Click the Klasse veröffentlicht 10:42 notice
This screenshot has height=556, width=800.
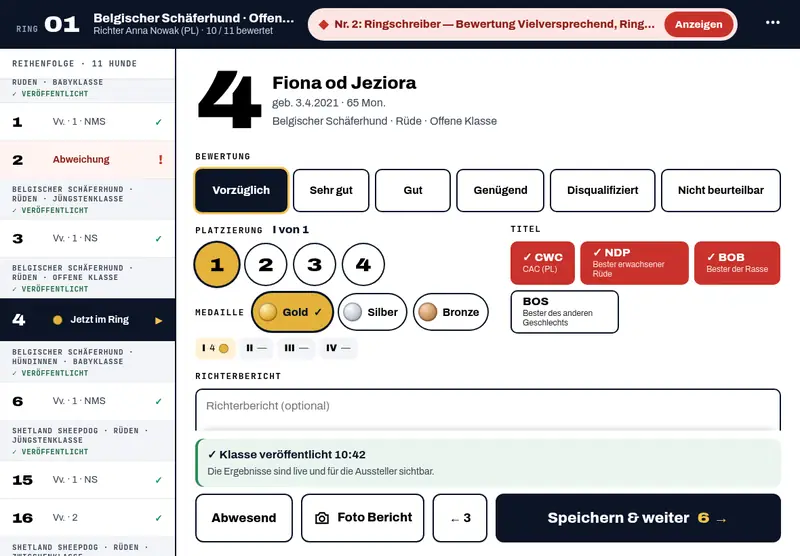click(488, 463)
